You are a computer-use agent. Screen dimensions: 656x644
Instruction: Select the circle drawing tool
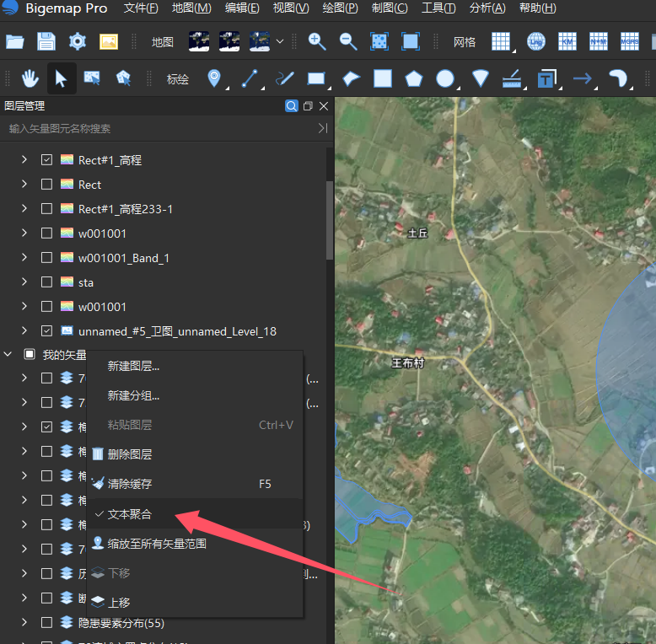click(445, 78)
